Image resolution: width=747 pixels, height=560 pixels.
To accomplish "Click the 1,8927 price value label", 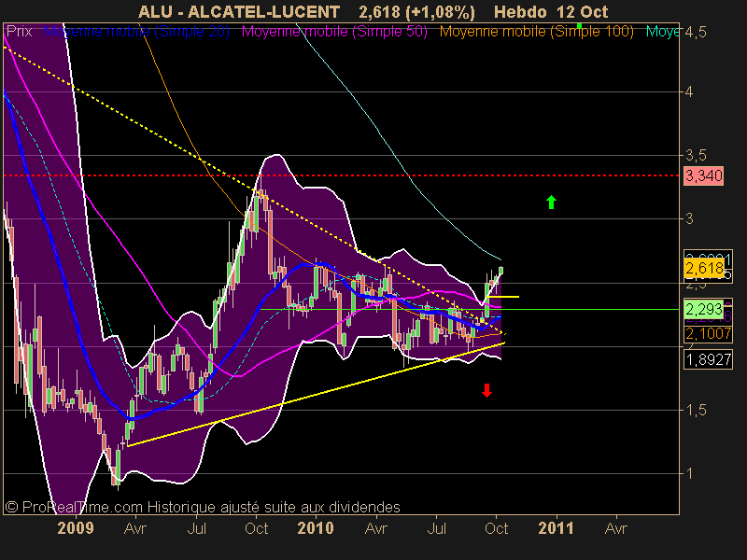I will (708, 359).
